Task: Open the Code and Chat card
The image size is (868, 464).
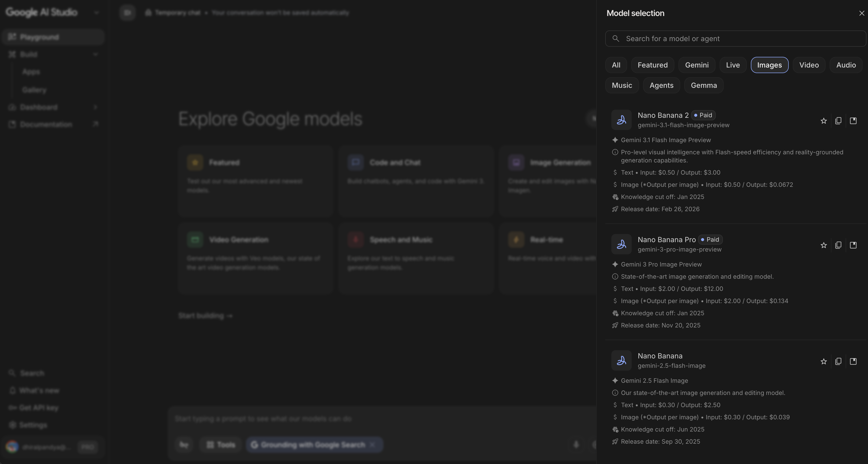Action: tap(416, 181)
